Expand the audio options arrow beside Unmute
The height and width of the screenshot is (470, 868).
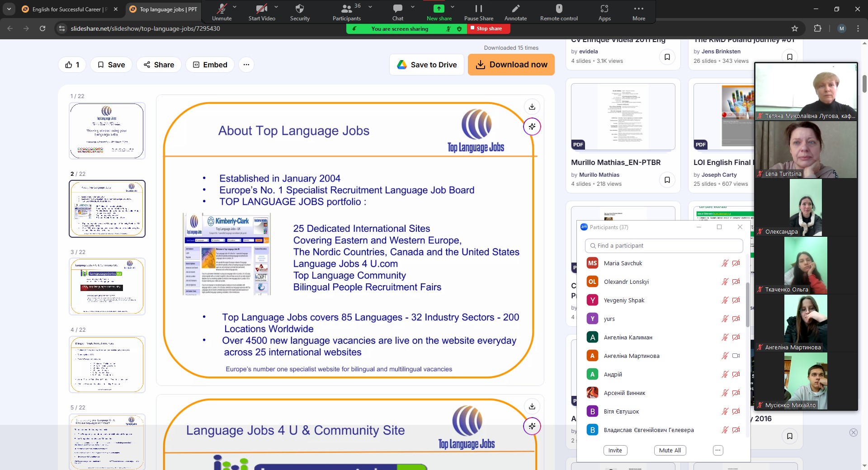235,7
